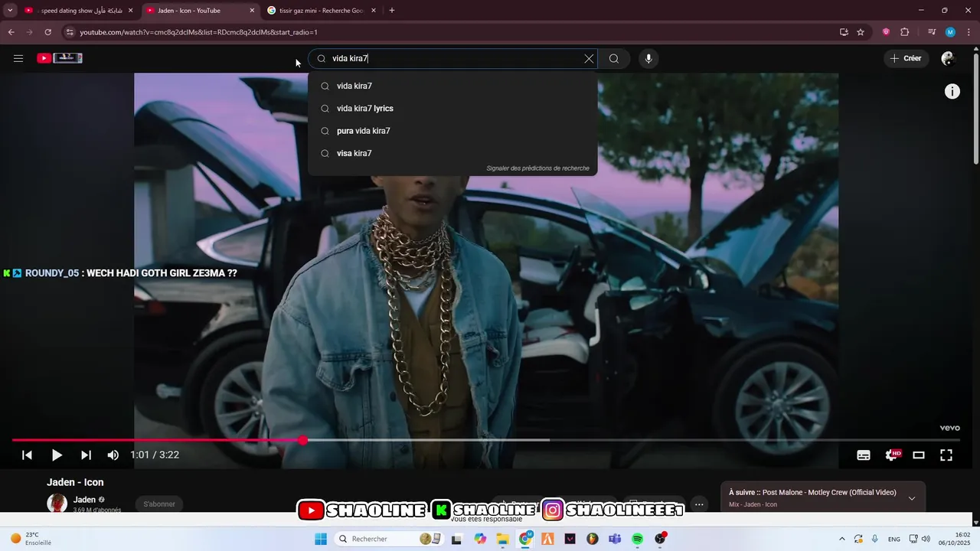The image size is (980, 551).
Task: Open weather widget showing 23°C
Action: (31, 539)
